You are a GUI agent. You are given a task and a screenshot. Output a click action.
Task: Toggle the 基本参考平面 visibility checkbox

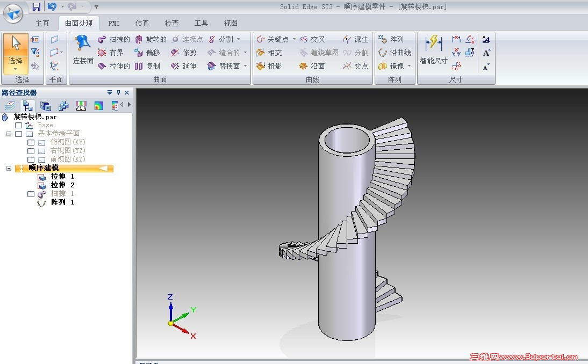[18, 134]
